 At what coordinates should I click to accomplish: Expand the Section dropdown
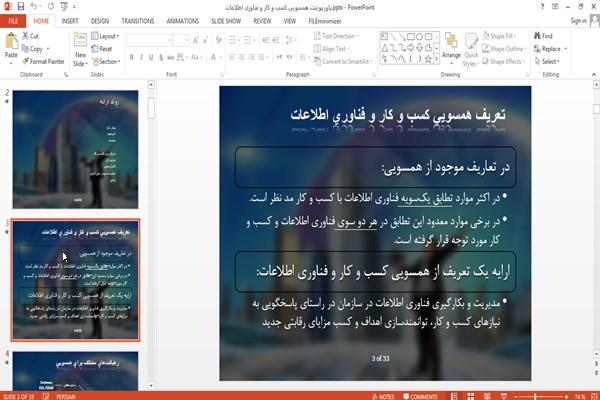pyautogui.click(x=106, y=61)
